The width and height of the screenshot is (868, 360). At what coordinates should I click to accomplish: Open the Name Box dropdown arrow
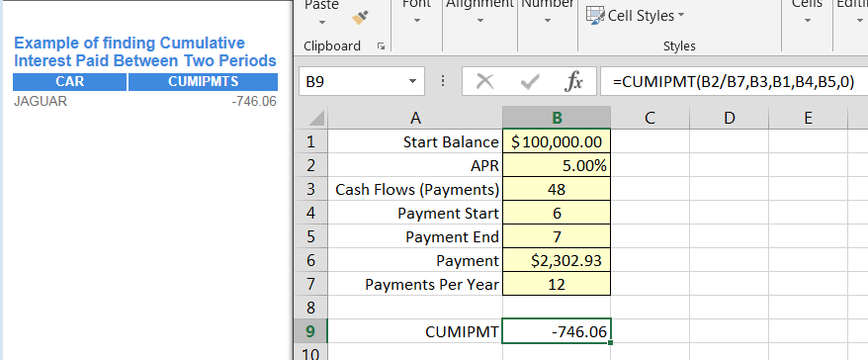click(412, 81)
